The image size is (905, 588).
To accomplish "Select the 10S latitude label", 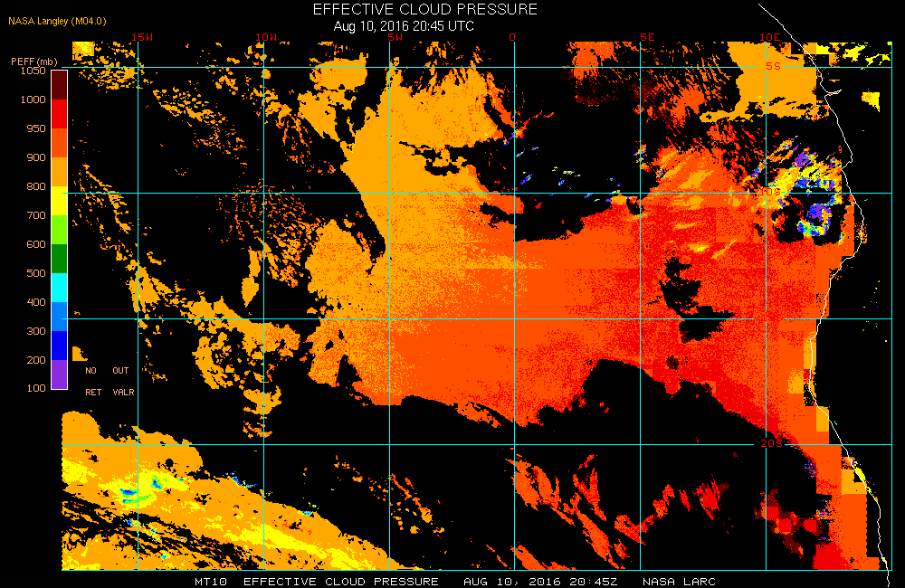I will pyautogui.click(x=769, y=192).
